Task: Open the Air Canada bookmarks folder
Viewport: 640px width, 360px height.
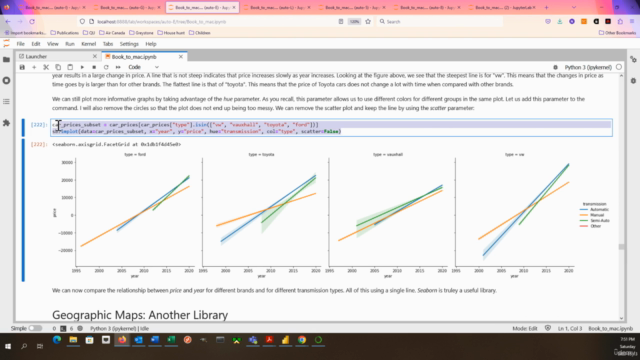Action: [x=112, y=33]
